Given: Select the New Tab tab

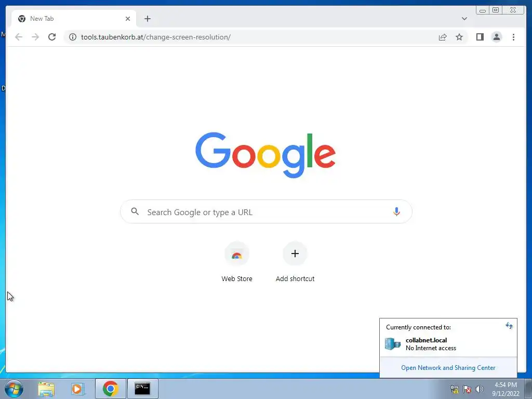Looking at the screenshot, I should (x=74, y=19).
